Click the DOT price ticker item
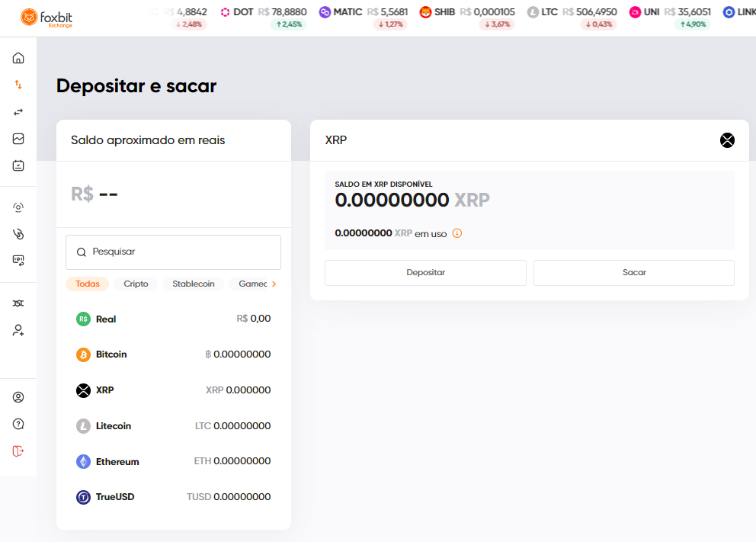Image resolution: width=756 pixels, height=542 pixels. [x=263, y=18]
